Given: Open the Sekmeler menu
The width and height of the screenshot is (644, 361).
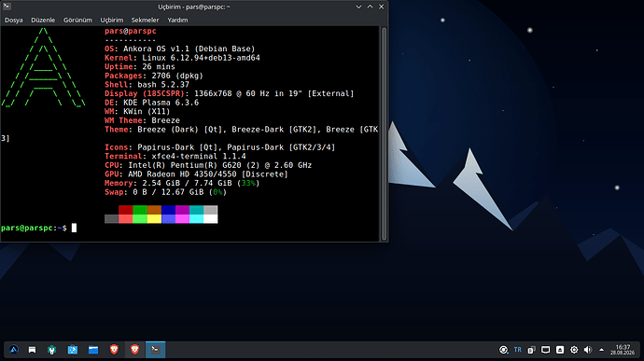Looking at the screenshot, I should (x=145, y=20).
